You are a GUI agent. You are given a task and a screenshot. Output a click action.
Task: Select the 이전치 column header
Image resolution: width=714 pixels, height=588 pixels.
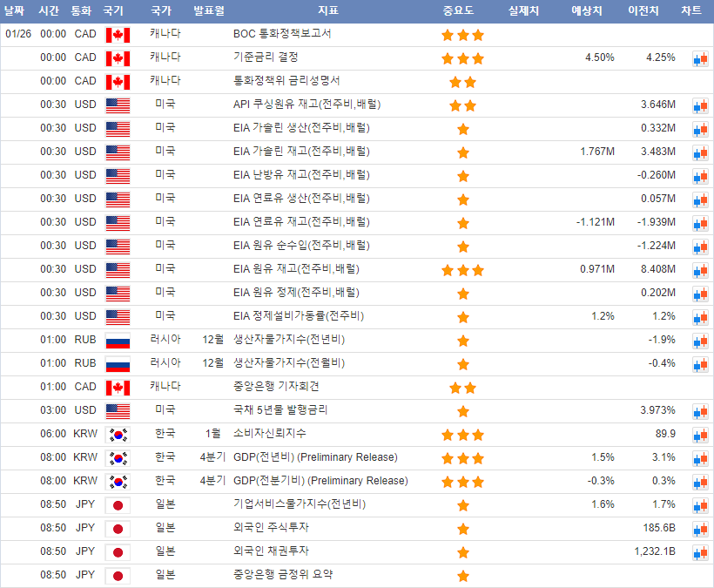pos(643,10)
